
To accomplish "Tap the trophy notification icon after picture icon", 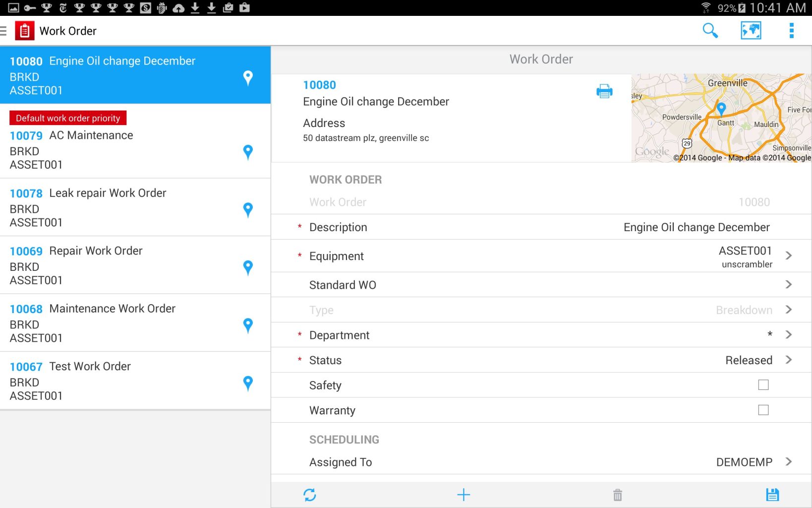I will pyautogui.click(x=47, y=8).
